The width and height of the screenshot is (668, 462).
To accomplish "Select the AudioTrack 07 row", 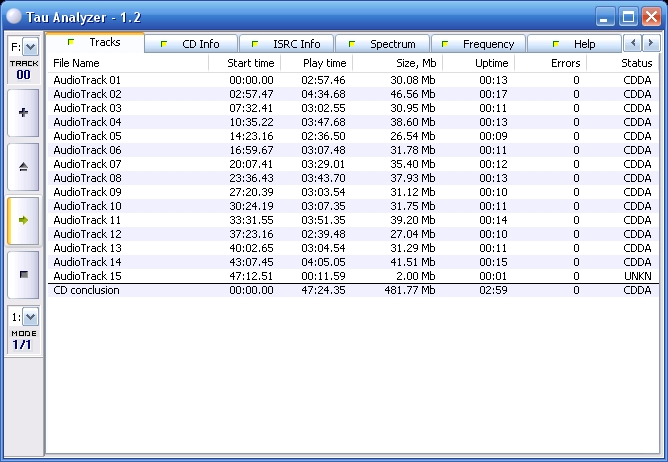I will click(x=87, y=164).
